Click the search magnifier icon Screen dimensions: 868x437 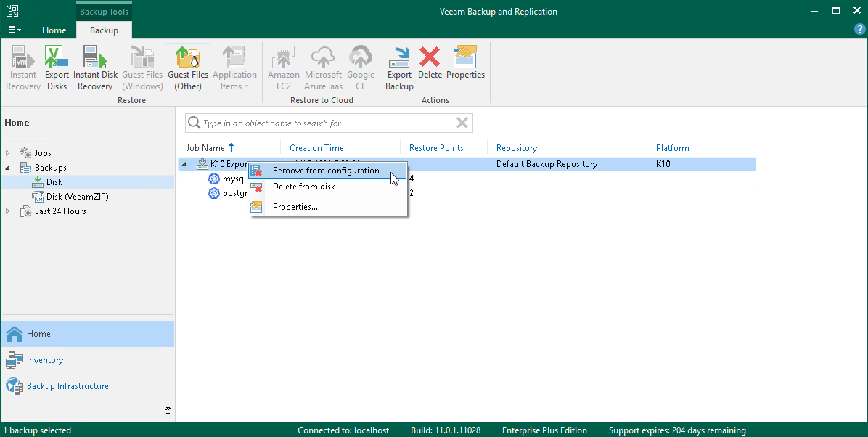click(194, 123)
